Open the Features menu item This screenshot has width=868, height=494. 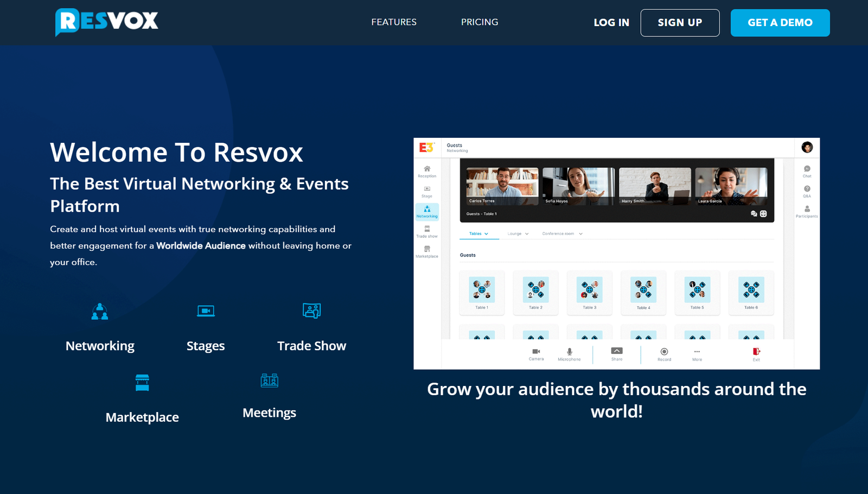[394, 22]
